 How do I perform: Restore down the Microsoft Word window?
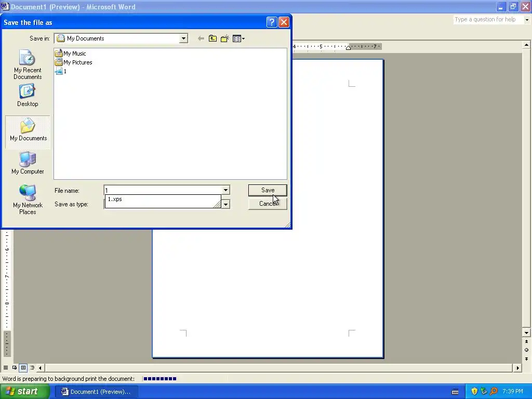click(513, 7)
